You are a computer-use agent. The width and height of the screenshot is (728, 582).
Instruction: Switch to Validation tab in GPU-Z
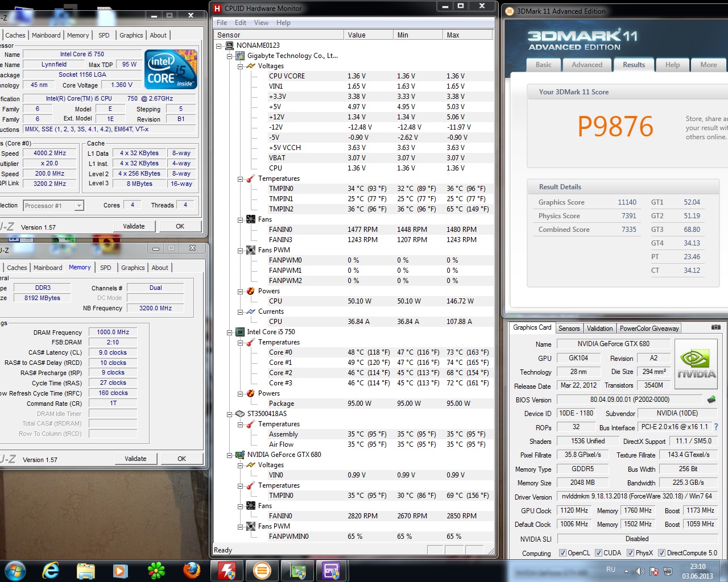599,329
